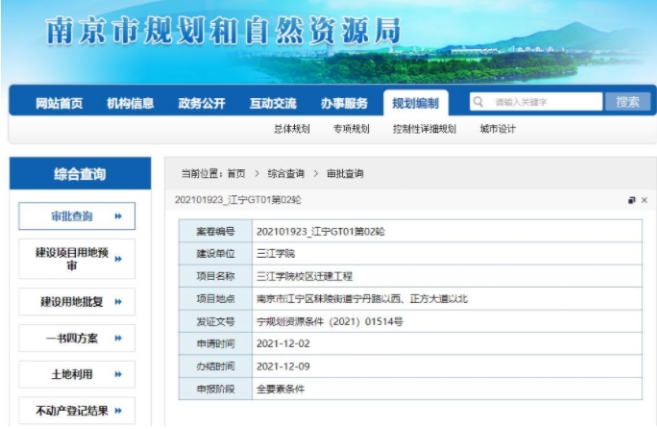Click the arrow icon beside 土地利用
This screenshot has width=657, height=429.
point(118,375)
